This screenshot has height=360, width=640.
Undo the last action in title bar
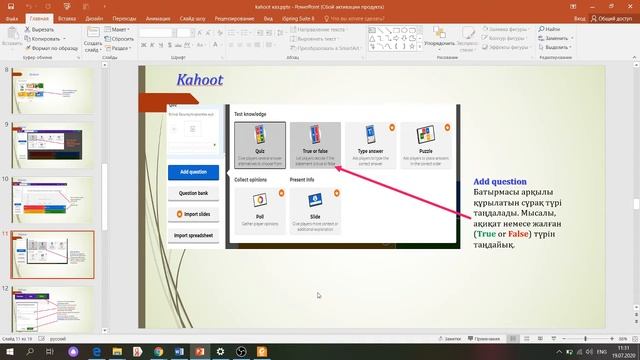[29, 7]
